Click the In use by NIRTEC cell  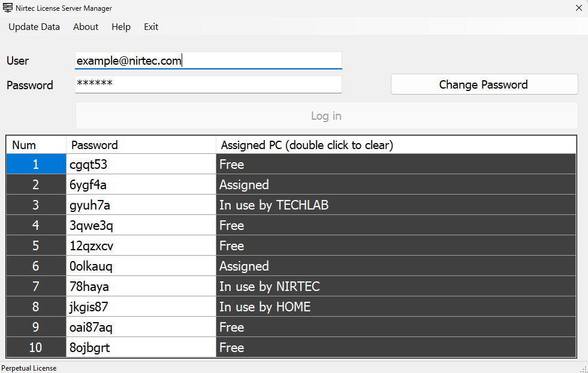(x=396, y=287)
